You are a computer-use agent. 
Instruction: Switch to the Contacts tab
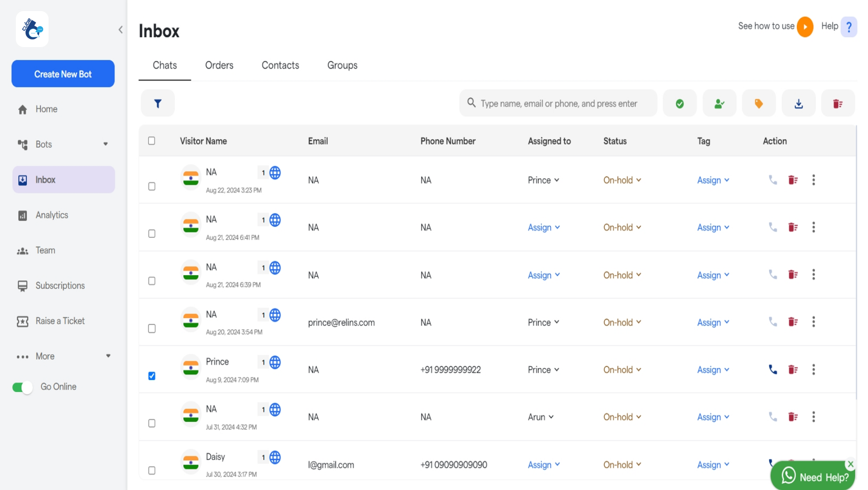tap(280, 65)
